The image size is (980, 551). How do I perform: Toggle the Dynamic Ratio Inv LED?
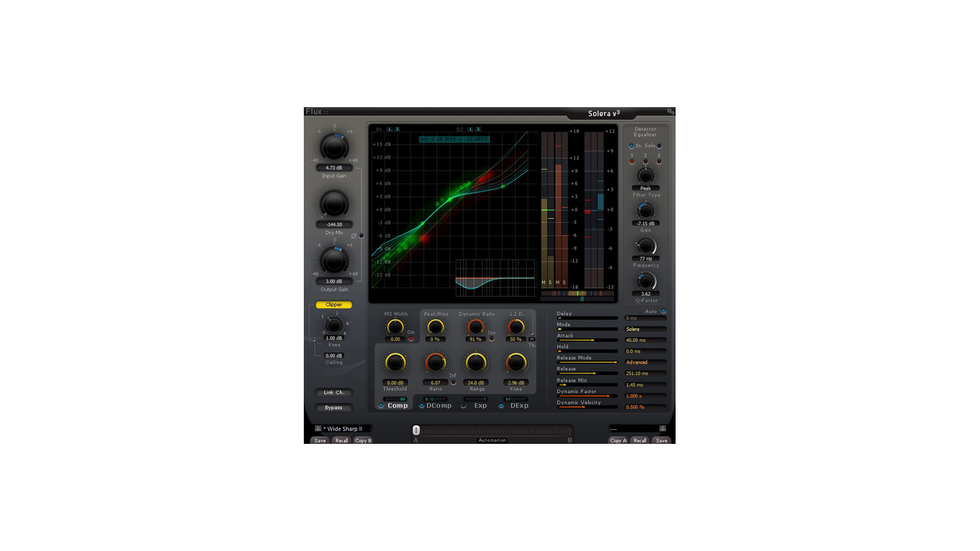tap(492, 339)
